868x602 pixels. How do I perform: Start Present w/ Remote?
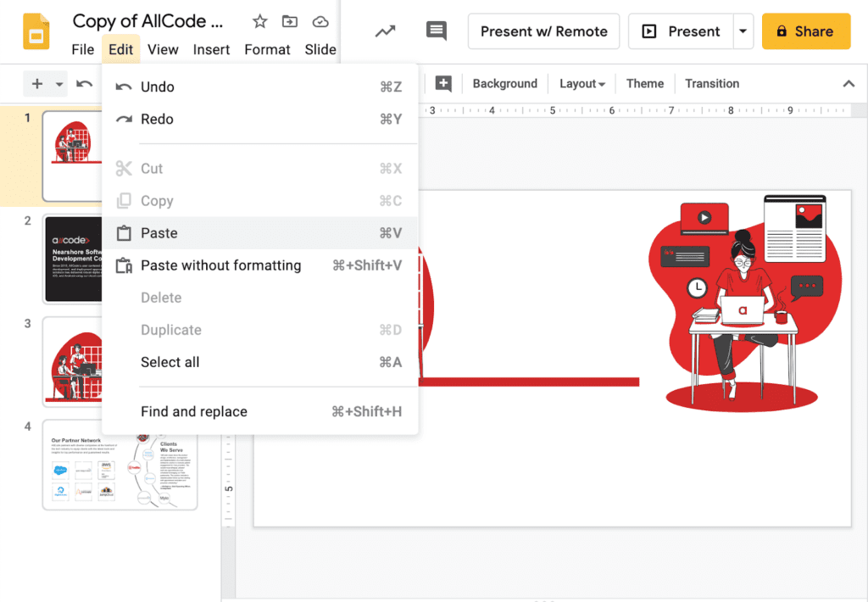[x=543, y=31]
